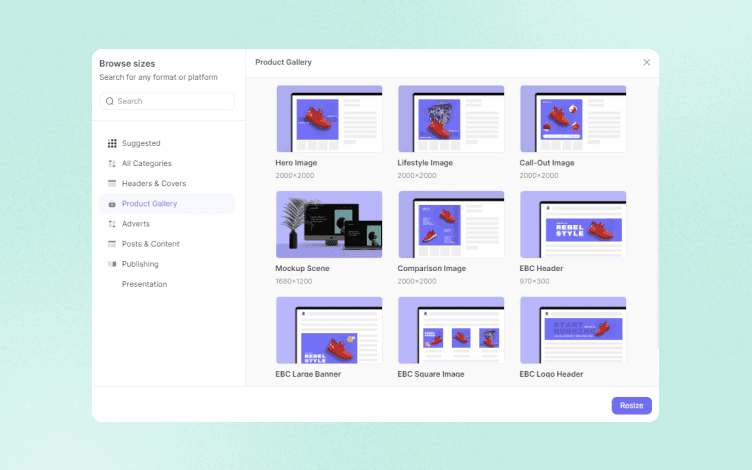Click the Lifestyle Image label
752x470 pixels.
(425, 163)
